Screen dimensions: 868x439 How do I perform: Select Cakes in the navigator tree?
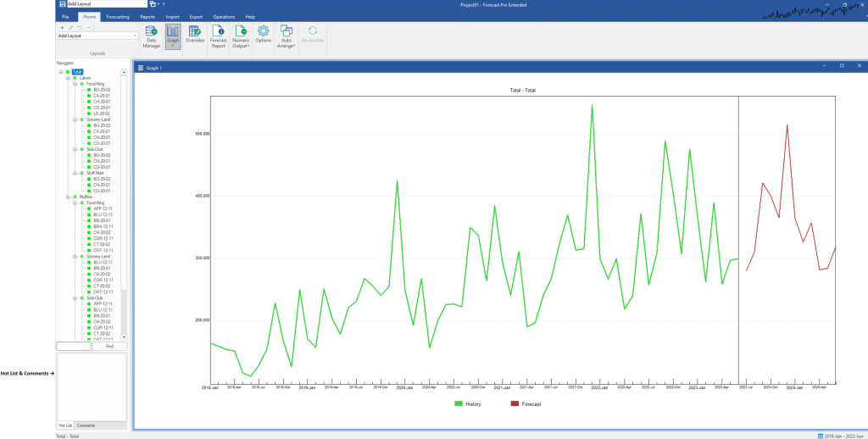tap(85, 78)
